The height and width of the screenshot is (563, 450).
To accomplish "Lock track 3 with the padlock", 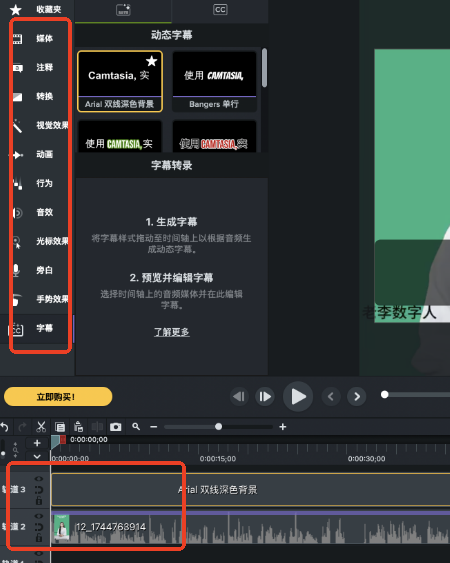I will point(39,501).
